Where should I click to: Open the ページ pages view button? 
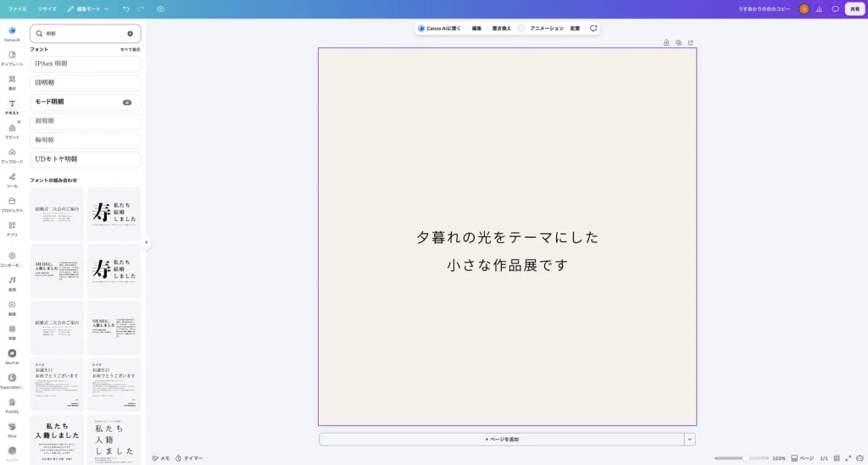click(x=802, y=458)
